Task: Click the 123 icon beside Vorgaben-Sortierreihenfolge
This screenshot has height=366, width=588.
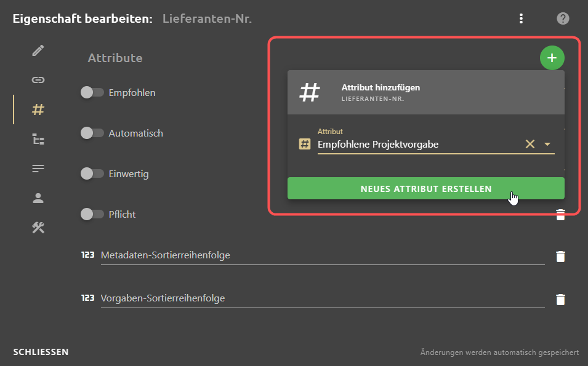Action: point(88,298)
